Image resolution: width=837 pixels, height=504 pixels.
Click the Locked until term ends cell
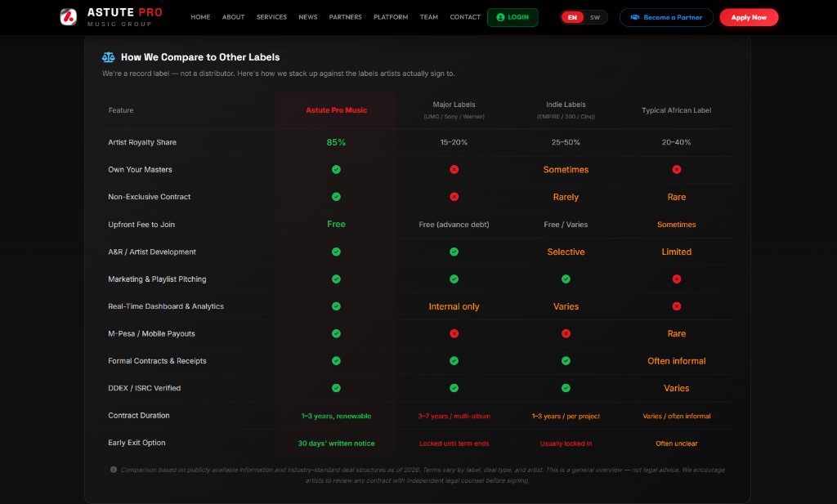click(x=454, y=444)
